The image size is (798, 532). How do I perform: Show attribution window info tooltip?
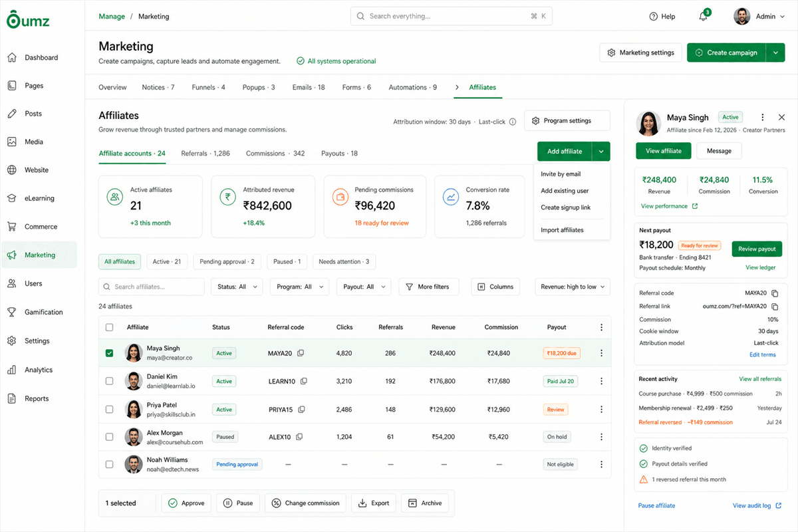tap(512, 122)
